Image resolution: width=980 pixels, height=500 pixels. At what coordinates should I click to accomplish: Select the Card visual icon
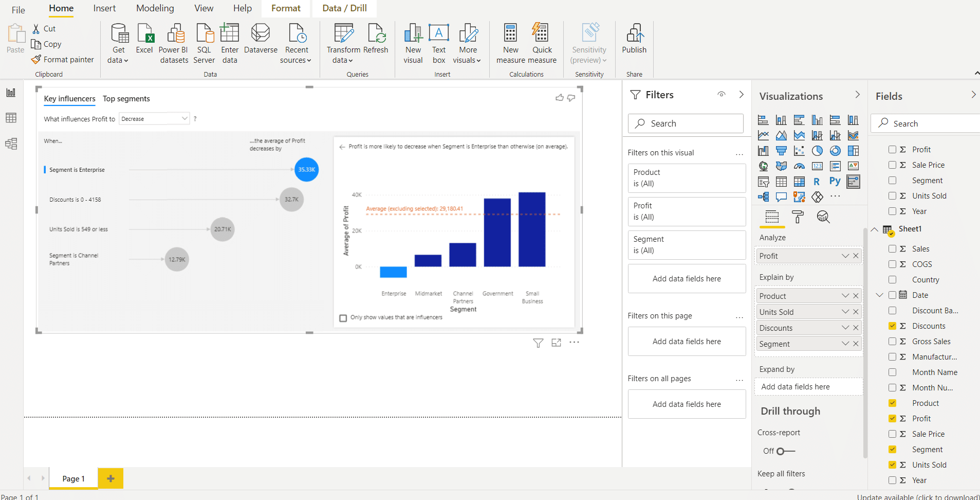pyautogui.click(x=818, y=166)
